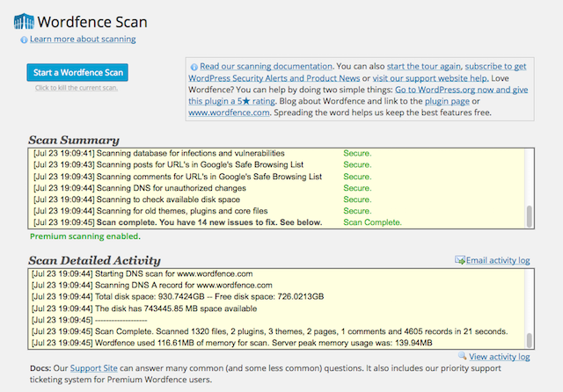This screenshot has height=392, width=563.
Task: Click to kill the current scan
Action: pos(77,88)
